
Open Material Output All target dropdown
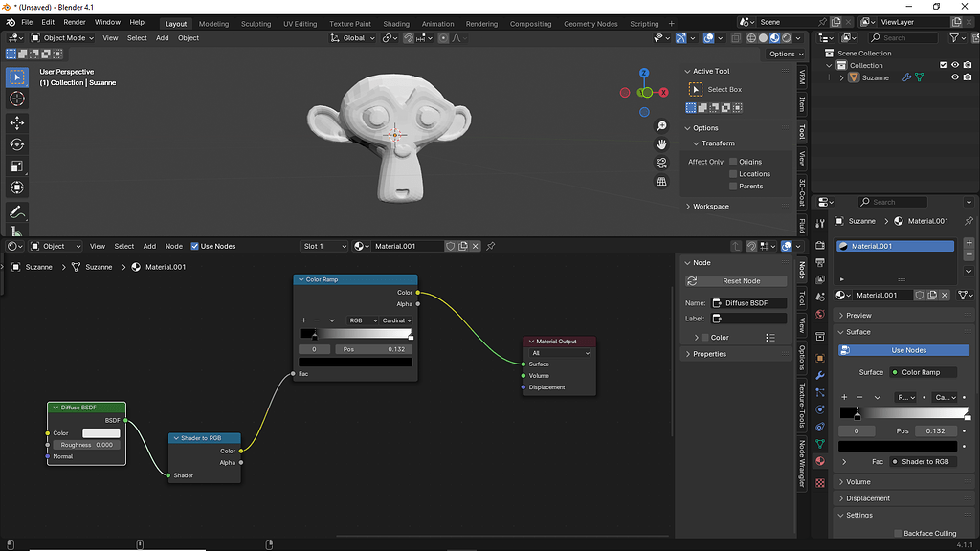pos(560,353)
